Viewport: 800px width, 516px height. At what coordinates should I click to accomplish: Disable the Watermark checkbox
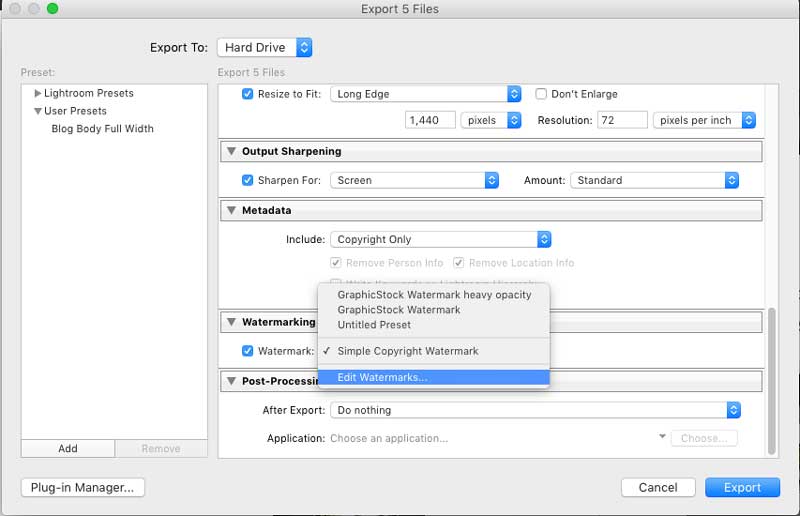pyautogui.click(x=248, y=351)
